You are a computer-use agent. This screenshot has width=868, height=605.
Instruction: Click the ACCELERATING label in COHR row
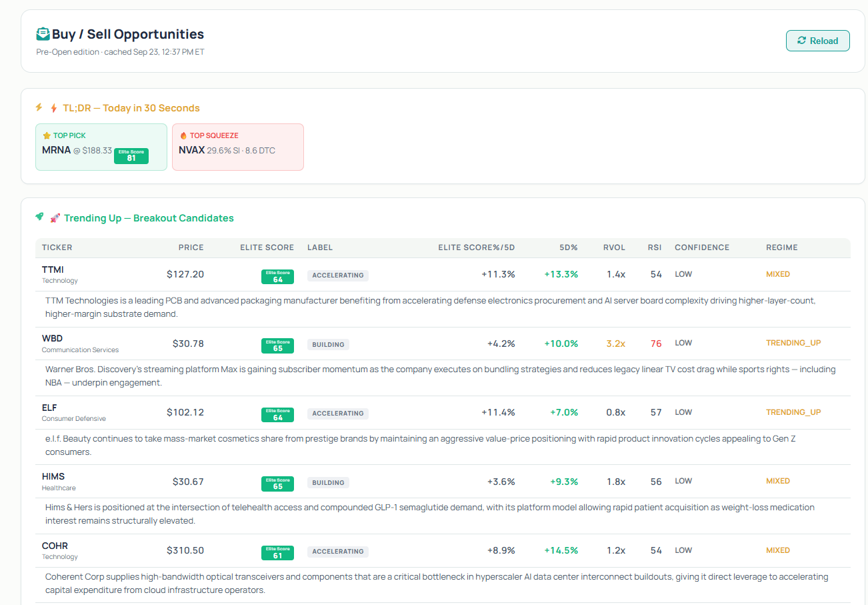[338, 552]
